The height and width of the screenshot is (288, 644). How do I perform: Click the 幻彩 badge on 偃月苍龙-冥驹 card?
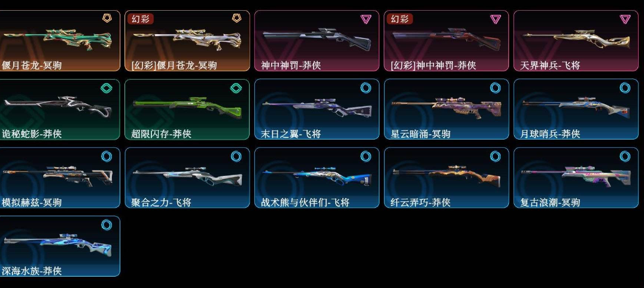(x=141, y=19)
